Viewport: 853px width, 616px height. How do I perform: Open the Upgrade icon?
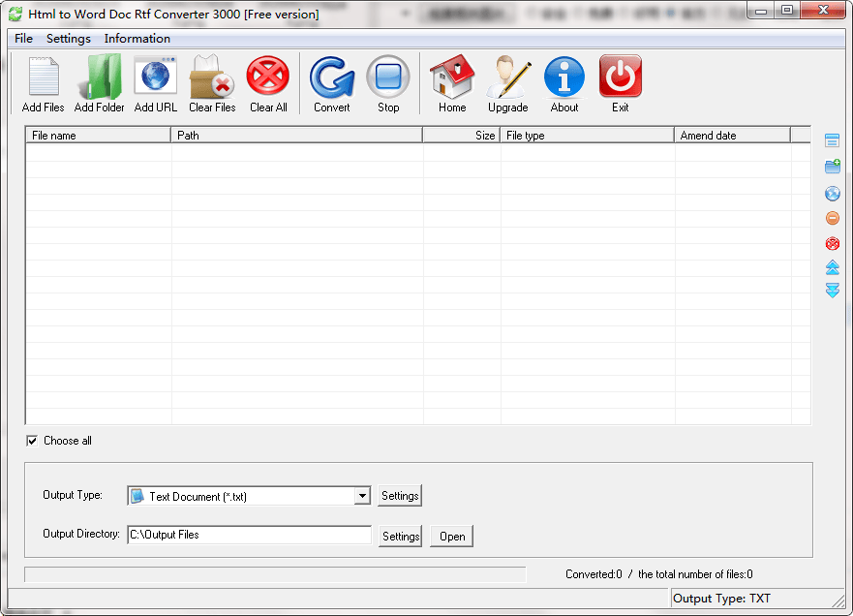pos(507,81)
